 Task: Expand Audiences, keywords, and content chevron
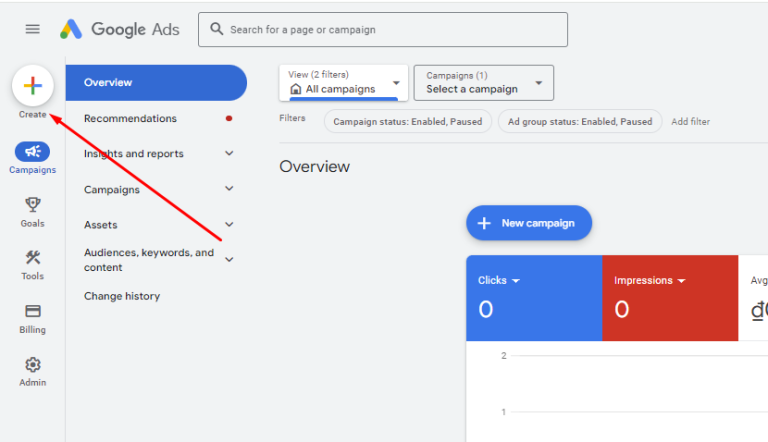pos(229,259)
